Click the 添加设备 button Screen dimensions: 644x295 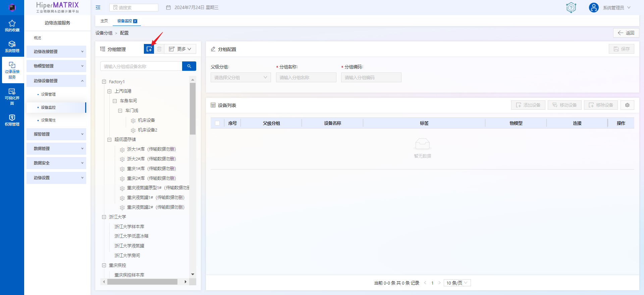(x=528, y=105)
